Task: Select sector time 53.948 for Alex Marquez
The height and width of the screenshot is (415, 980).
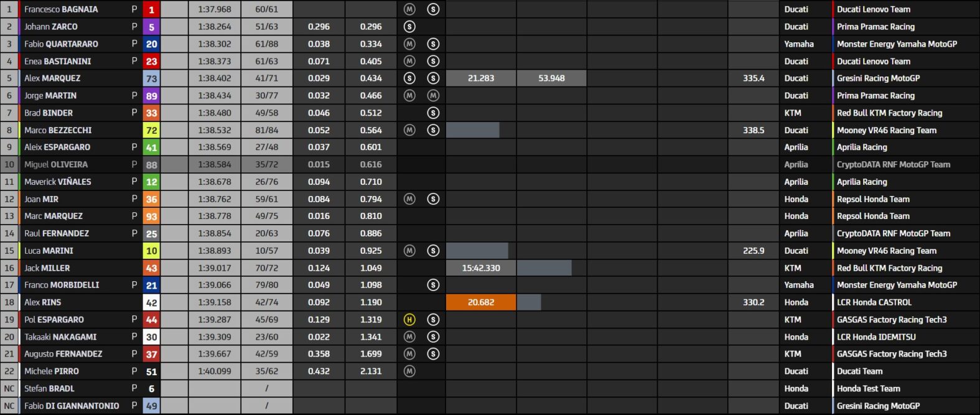Action: [x=552, y=78]
